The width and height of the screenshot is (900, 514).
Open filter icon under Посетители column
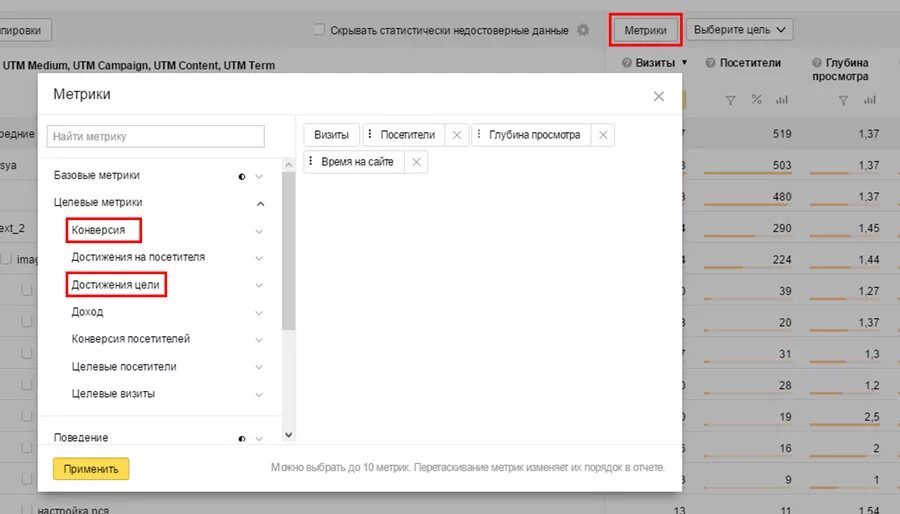(x=731, y=100)
